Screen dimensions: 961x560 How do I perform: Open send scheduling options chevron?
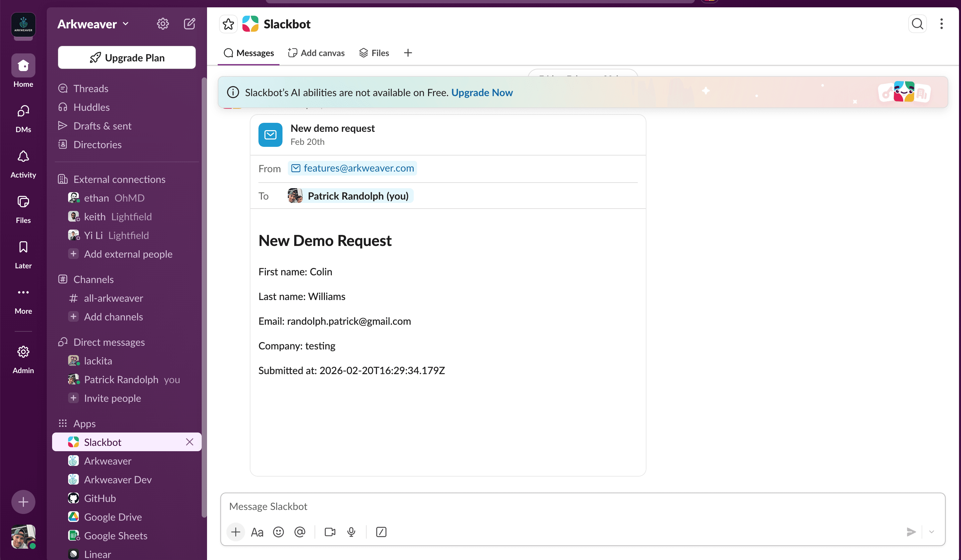pos(932,532)
